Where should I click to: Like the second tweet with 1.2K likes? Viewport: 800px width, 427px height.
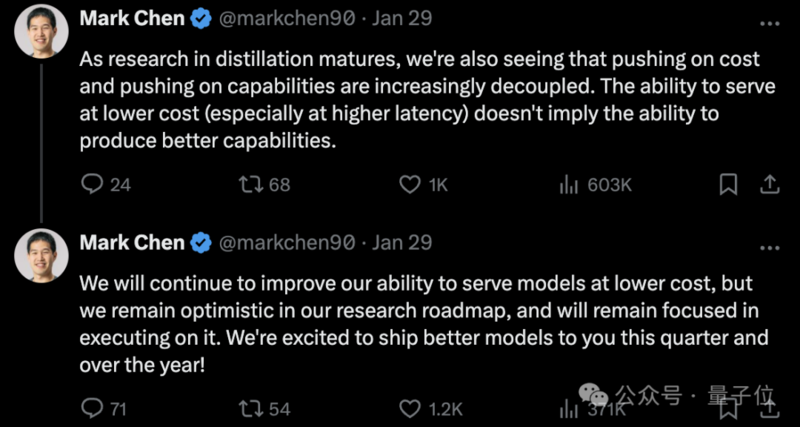[x=410, y=409]
